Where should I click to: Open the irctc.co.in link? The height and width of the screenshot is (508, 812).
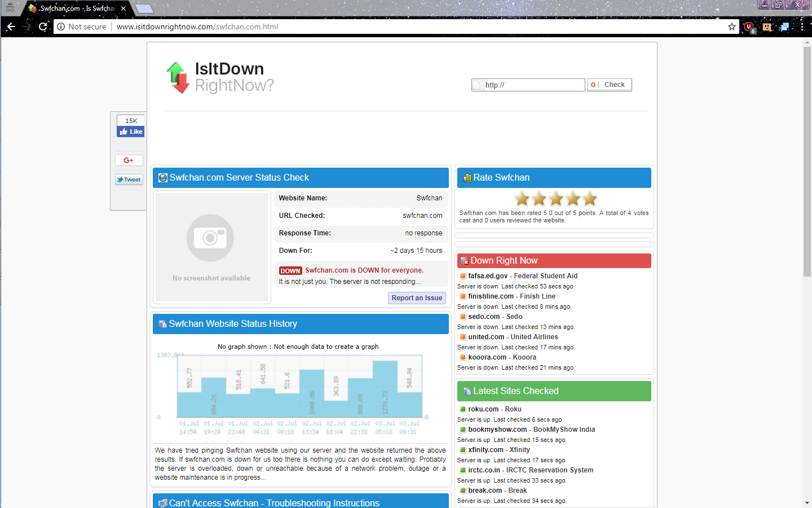coord(484,470)
